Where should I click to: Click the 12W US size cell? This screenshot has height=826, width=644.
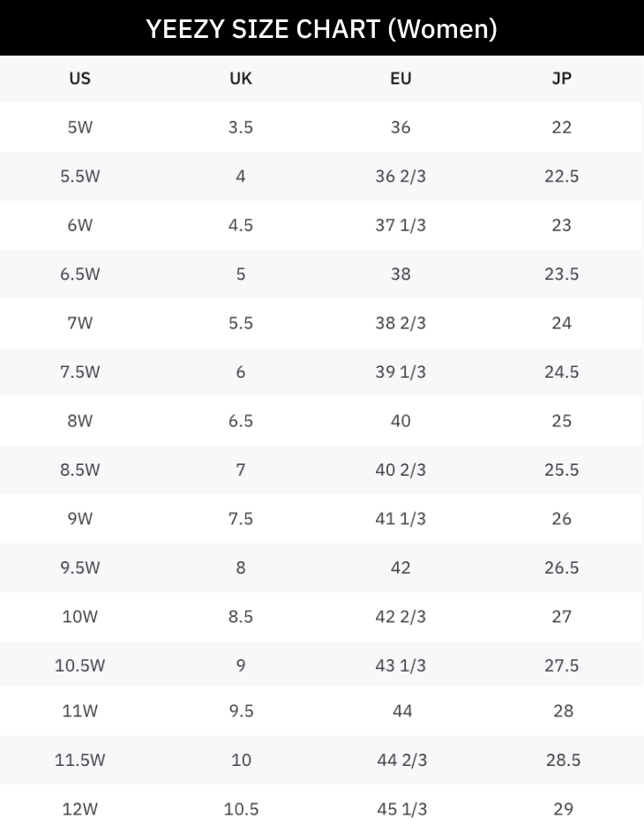(79, 808)
